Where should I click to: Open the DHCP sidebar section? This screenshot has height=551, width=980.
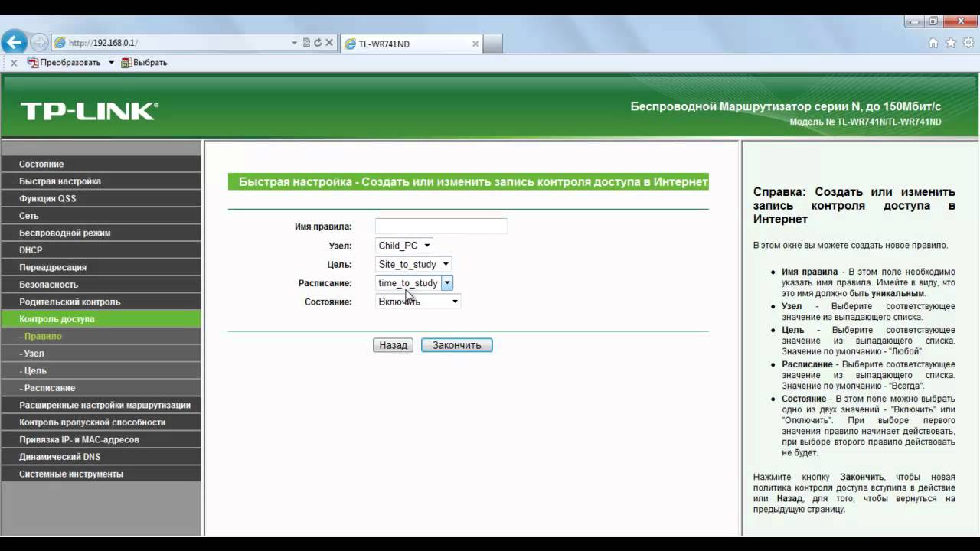coord(100,250)
